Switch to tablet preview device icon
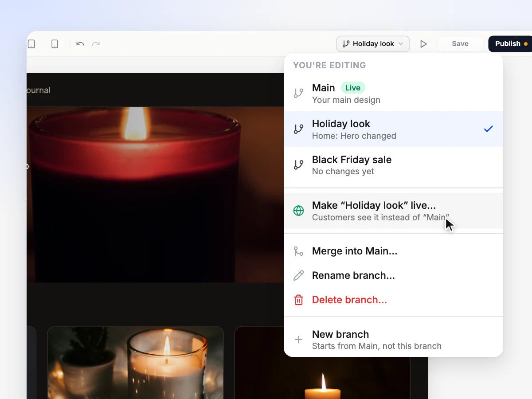The width and height of the screenshot is (532, 399). (x=31, y=44)
